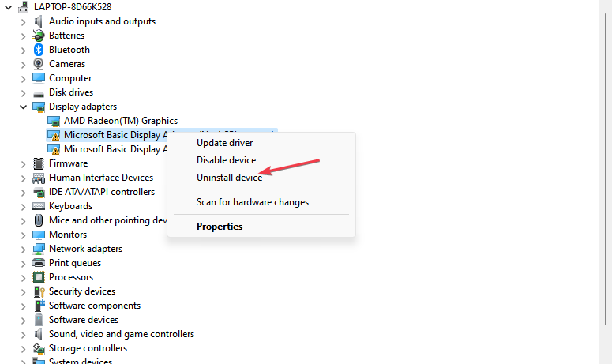Select Uninstall device in context menu
The height and width of the screenshot is (364, 612).
tap(261, 178)
